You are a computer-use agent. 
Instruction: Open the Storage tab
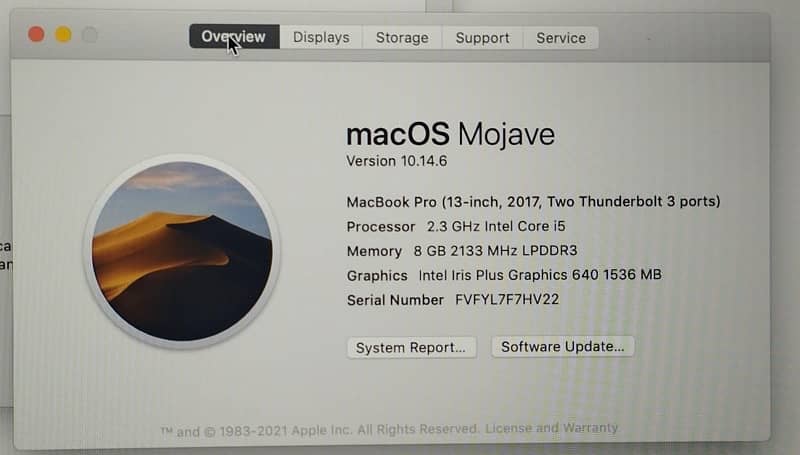pyautogui.click(x=402, y=38)
